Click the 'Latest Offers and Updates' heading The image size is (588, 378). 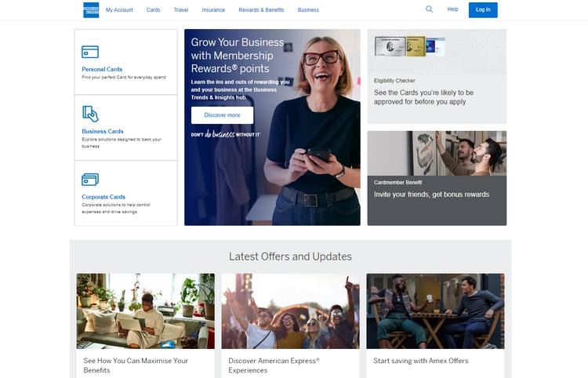point(290,256)
